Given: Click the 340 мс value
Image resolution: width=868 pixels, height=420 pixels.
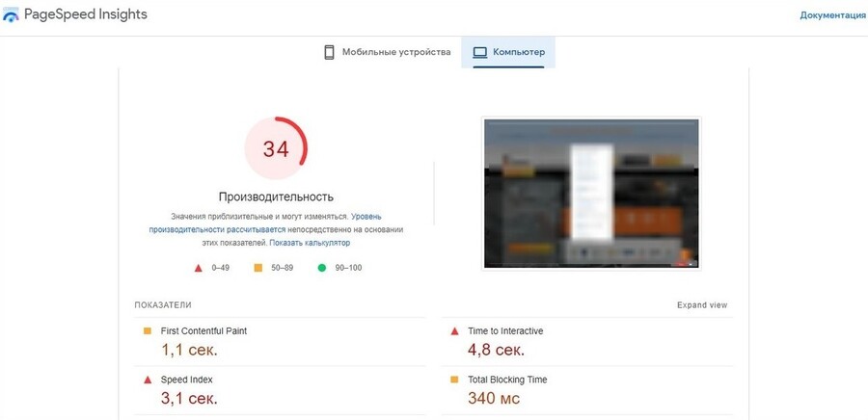Looking at the screenshot, I should click(494, 399).
